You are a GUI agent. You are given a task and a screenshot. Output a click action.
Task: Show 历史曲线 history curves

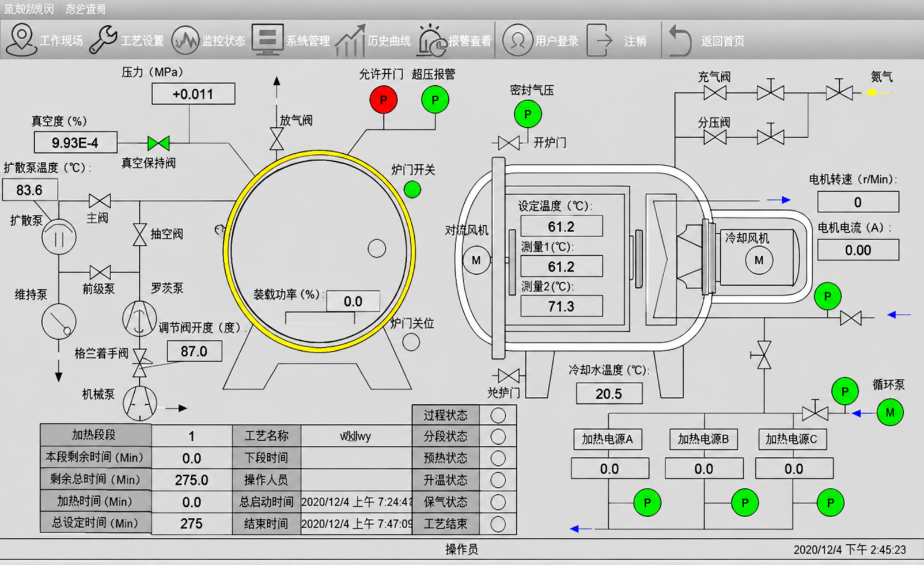(x=373, y=40)
